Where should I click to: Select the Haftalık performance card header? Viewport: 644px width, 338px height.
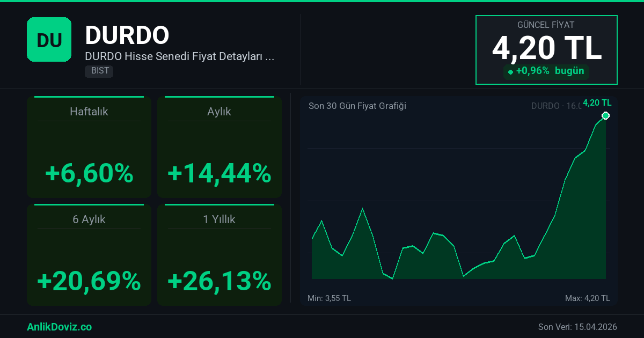click(89, 112)
